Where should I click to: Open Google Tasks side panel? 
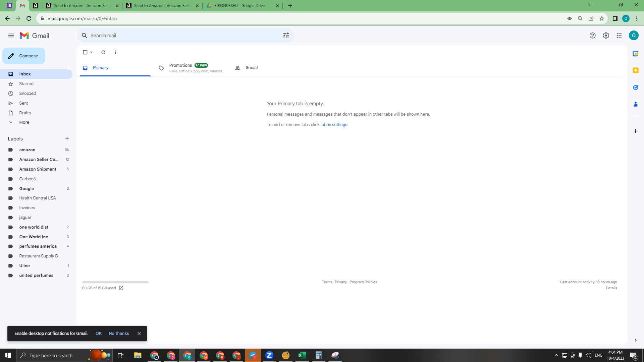click(635, 87)
